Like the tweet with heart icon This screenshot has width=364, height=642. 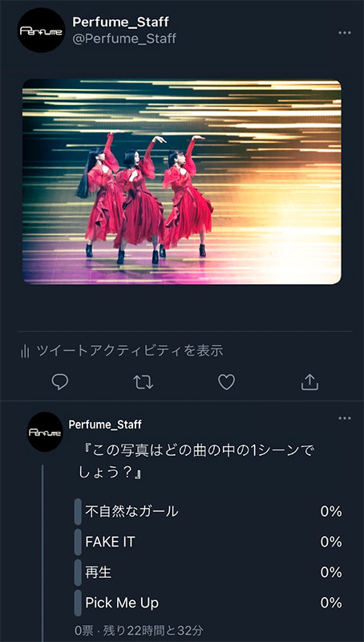click(x=226, y=382)
